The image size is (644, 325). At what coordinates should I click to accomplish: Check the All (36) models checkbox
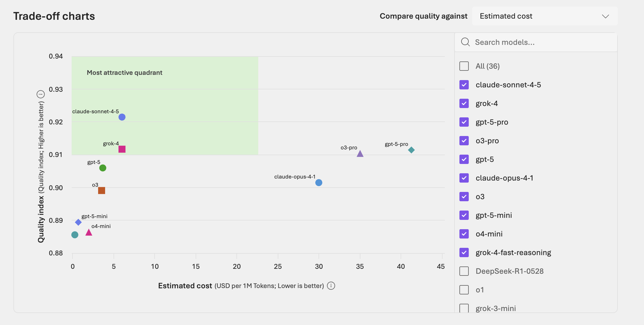pos(464,66)
